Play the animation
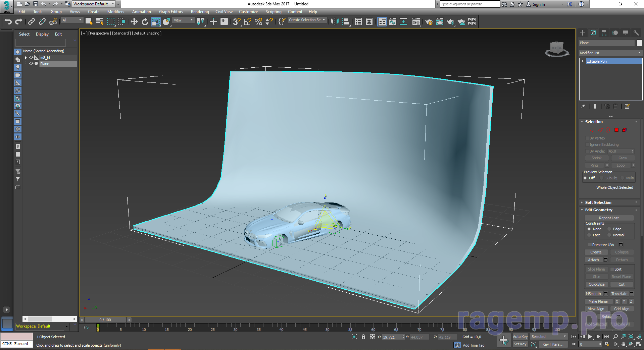 coord(590,337)
